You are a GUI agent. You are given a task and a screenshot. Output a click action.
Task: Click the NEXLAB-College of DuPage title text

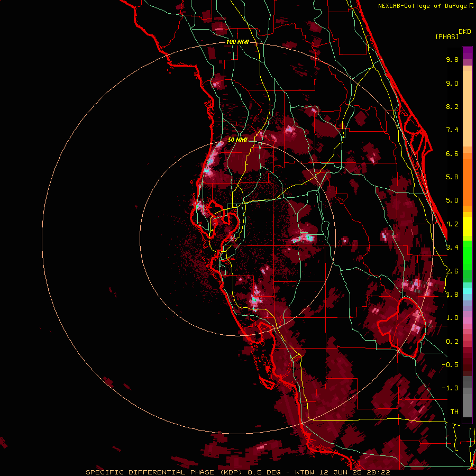(x=422, y=6)
